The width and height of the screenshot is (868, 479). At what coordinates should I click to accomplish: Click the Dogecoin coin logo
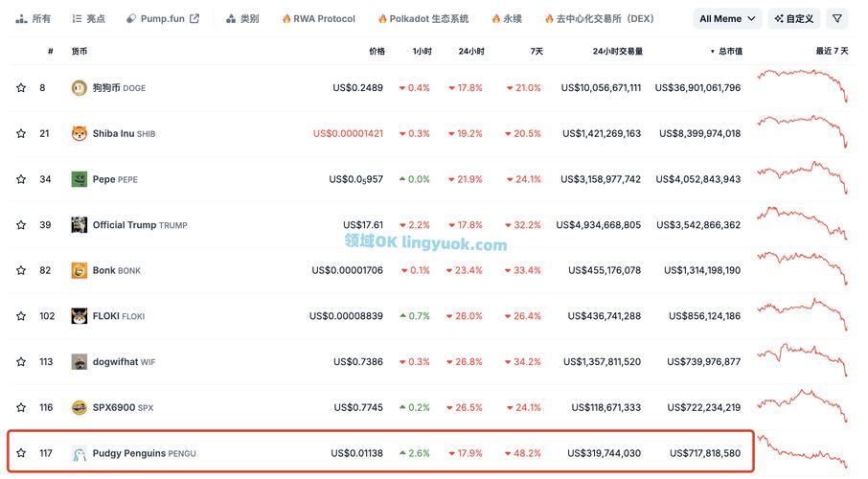point(80,87)
